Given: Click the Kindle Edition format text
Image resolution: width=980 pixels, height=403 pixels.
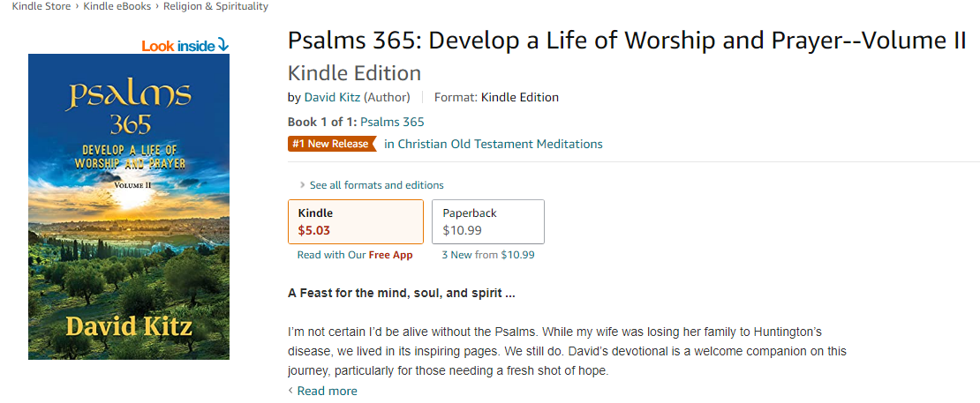Looking at the screenshot, I should pos(519,97).
